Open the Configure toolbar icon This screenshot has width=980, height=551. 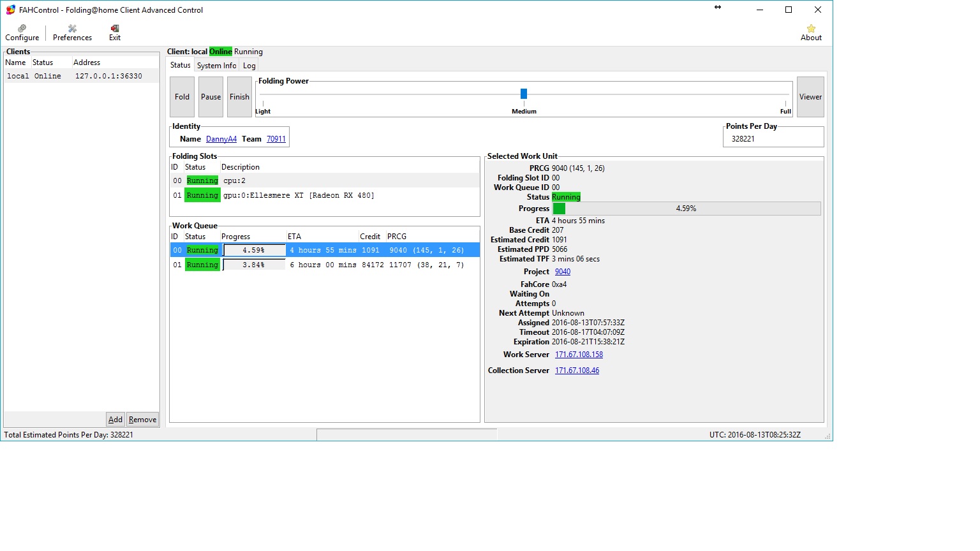coord(22,33)
